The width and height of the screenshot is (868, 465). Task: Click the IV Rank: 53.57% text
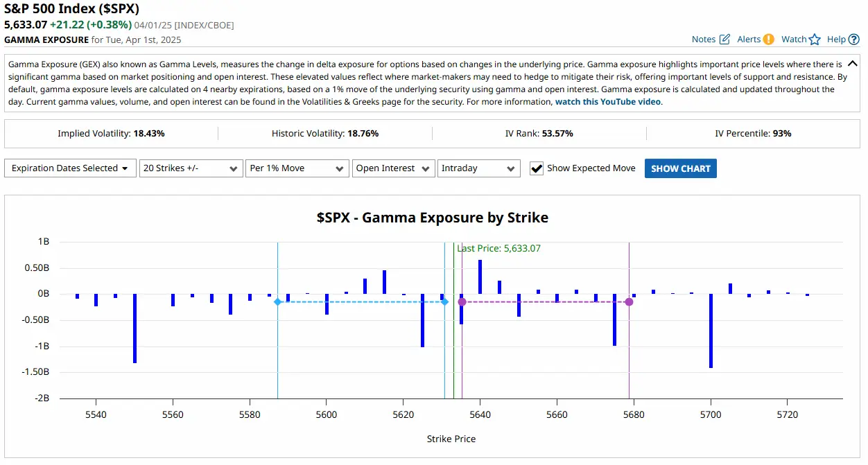pos(539,133)
